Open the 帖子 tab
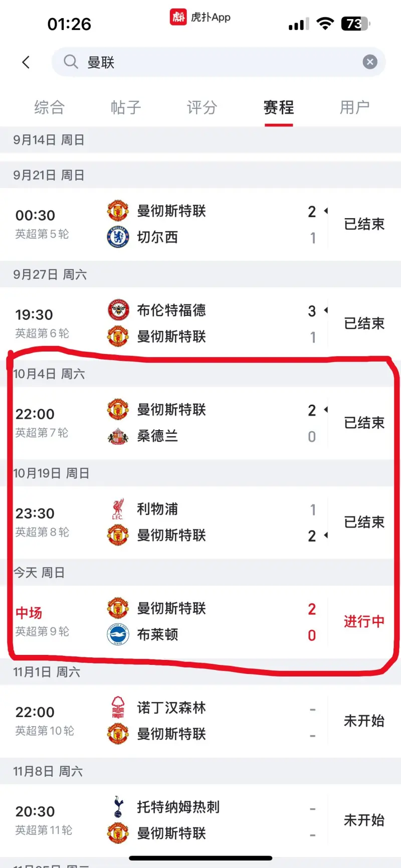 126,107
